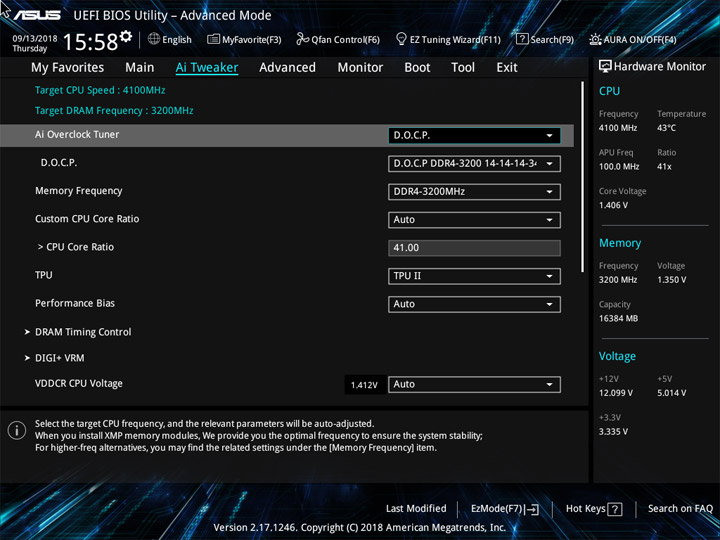Click memory Capacity 16384 MB value
720x540 pixels.
[618, 318]
